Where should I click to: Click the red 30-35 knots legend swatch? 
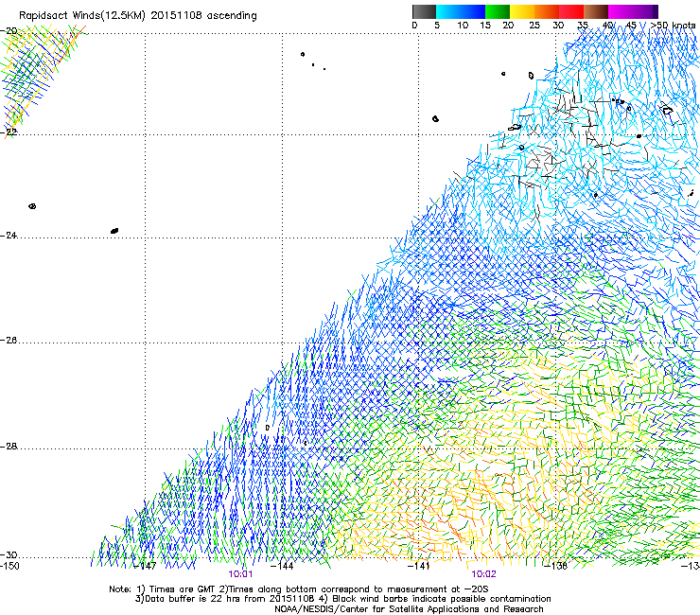point(571,11)
